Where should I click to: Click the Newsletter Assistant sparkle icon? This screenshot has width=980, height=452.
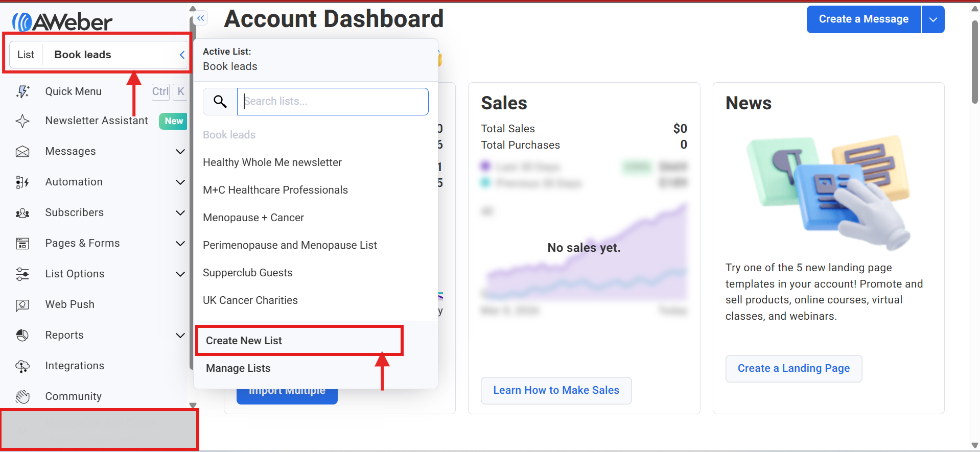pyautogui.click(x=22, y=121)
